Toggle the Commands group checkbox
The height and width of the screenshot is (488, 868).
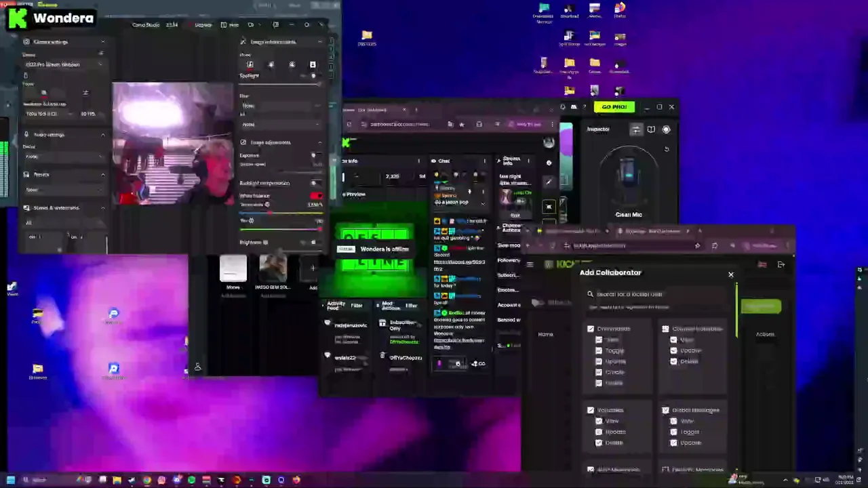click(x=591, y=329)
